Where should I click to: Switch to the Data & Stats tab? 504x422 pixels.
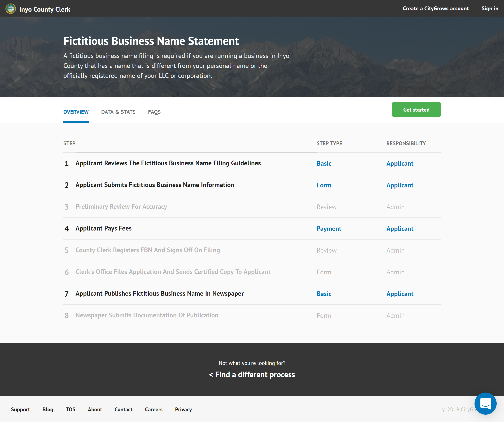pos(118,112)
